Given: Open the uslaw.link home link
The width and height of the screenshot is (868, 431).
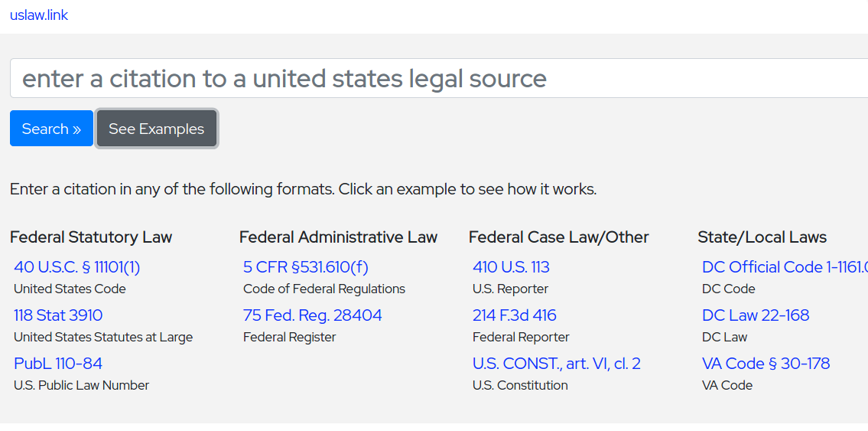Looking at the screenshot, I should (39, 15).
